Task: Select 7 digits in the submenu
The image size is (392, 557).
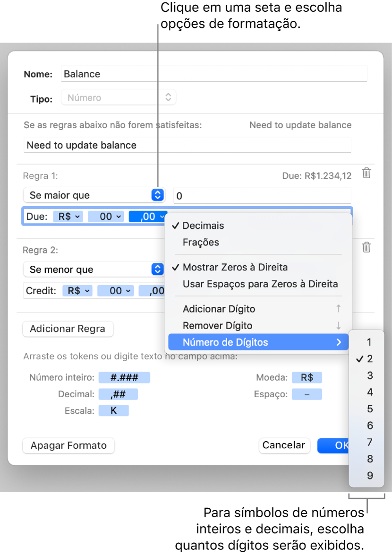Action: [367, 442]
